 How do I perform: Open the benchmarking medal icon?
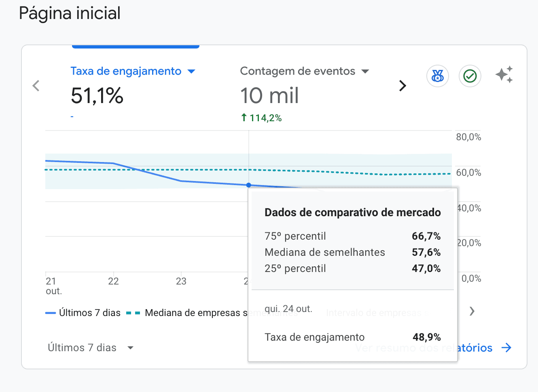(437, 76)
